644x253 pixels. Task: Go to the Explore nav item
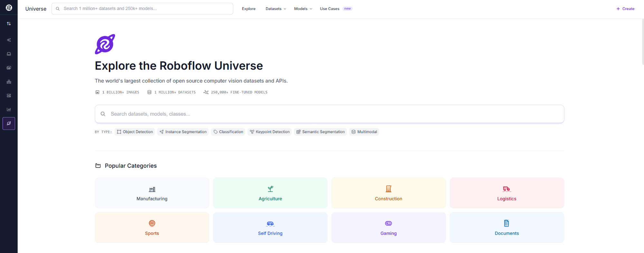coord(249,9)
